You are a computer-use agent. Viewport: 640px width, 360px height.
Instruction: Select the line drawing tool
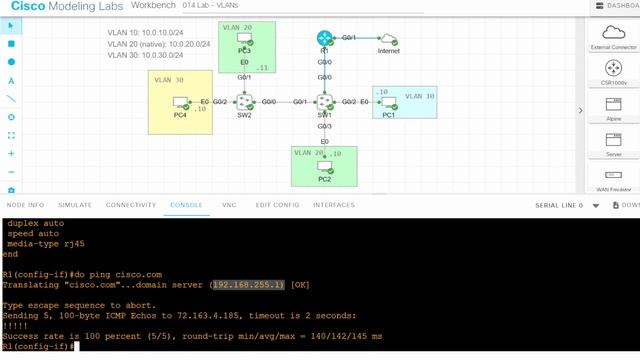(x=11, y=99)
